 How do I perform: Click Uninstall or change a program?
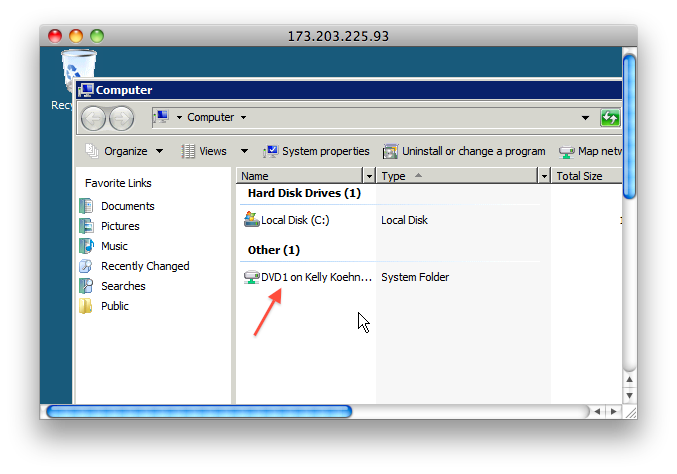(x=464, y=151)
